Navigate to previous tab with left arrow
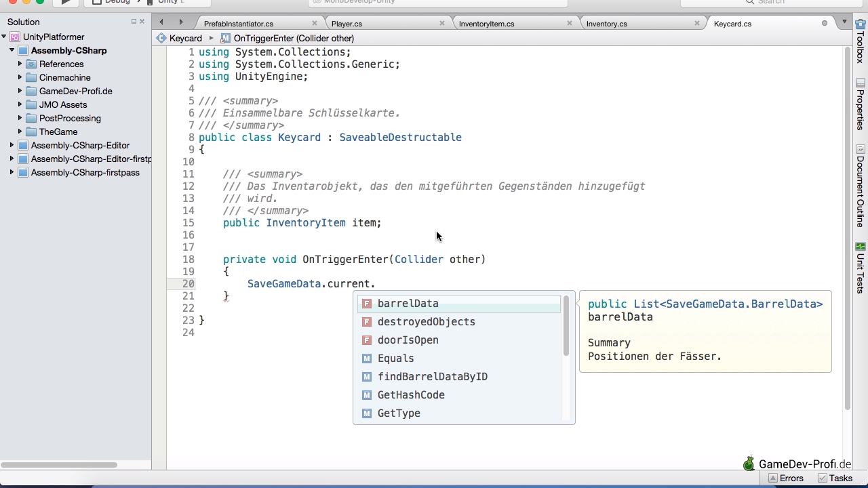868x488 pixels. point(161,22)
